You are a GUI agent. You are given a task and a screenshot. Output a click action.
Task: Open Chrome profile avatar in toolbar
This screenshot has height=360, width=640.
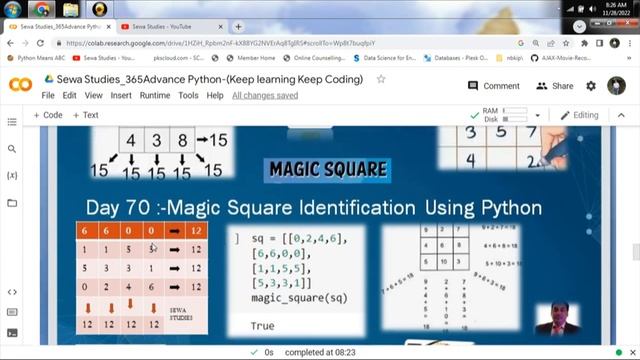[615, 43]
